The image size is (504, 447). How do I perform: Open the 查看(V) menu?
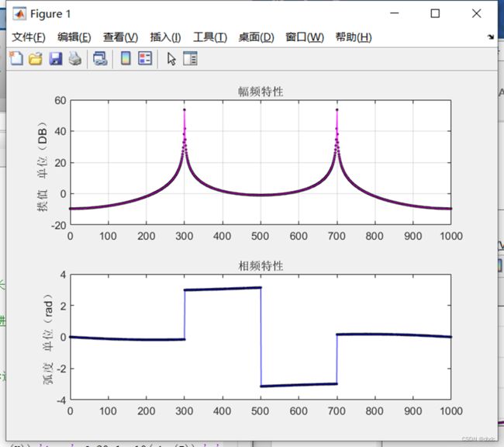tap(120, 37)
